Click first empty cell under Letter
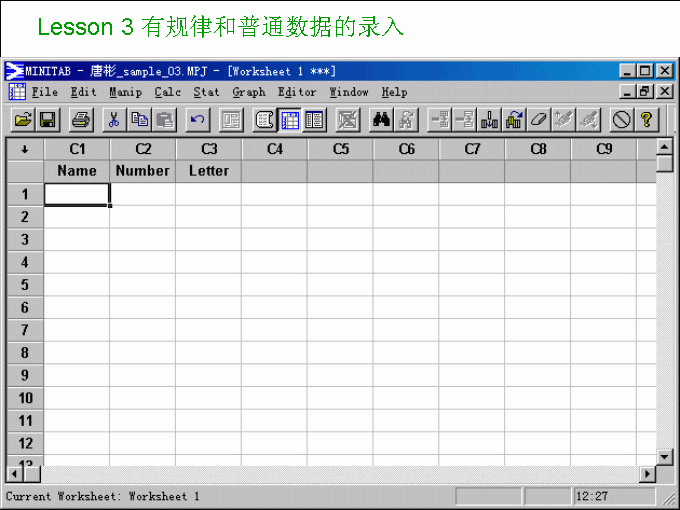 tap(208, 194)
